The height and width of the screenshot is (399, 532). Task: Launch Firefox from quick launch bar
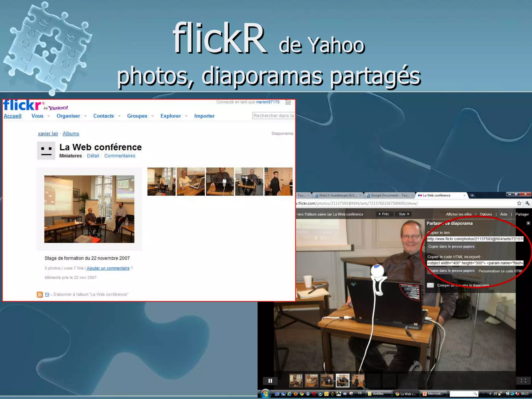pyautogui.click(x=295, y=394)
